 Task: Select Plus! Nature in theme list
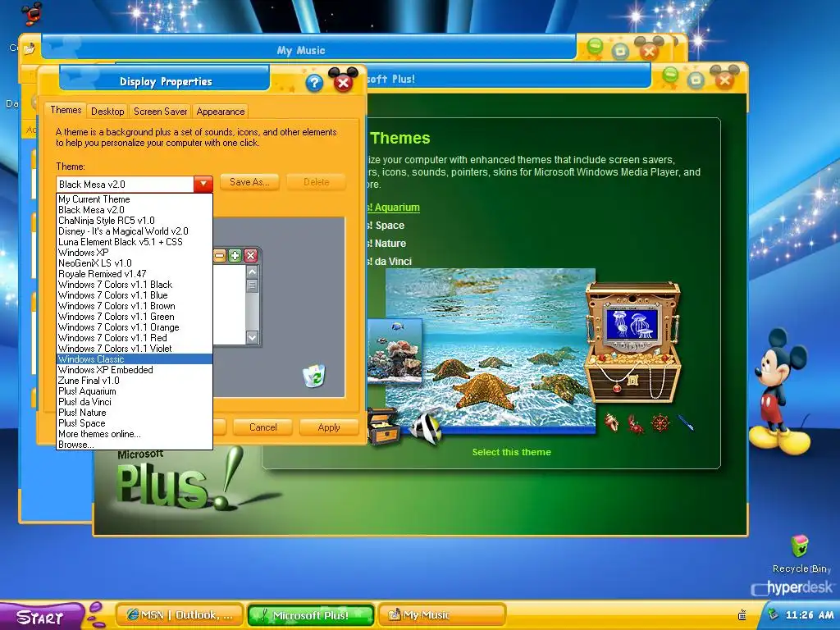[135, 413]
